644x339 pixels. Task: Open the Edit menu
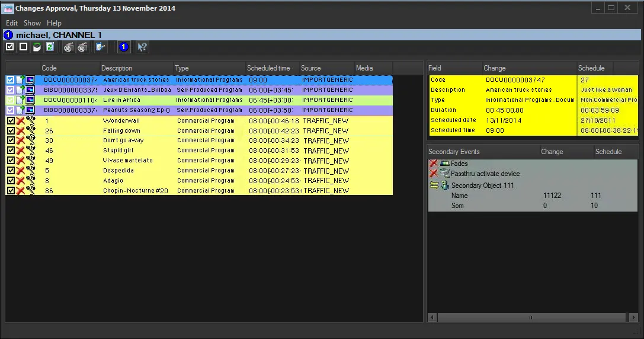pyautogui.click(x=12, y=23)
